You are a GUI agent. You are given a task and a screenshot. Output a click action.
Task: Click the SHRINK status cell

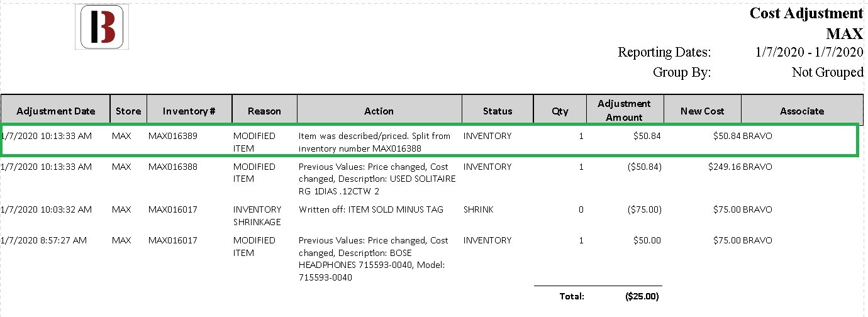(479, 209)
